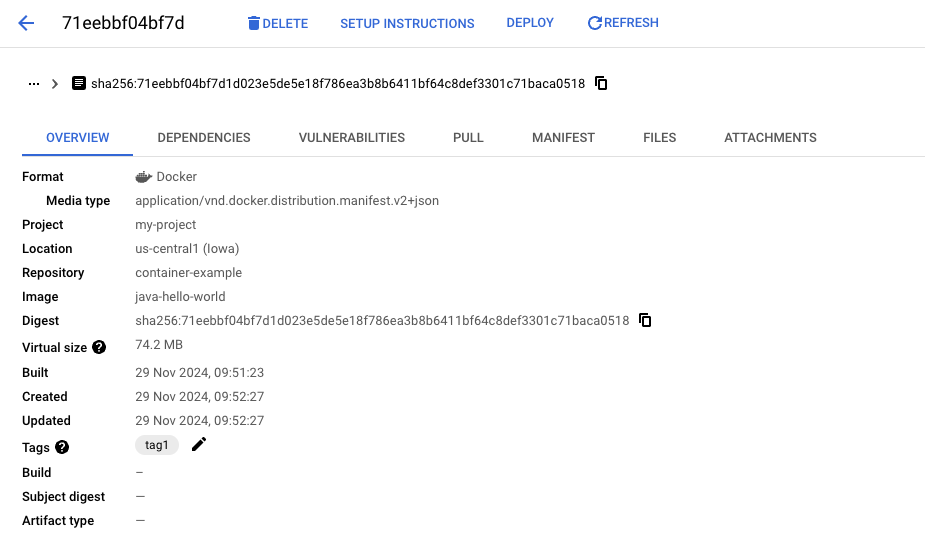
Task: View the Manifest tab
Action: (563, 138)
